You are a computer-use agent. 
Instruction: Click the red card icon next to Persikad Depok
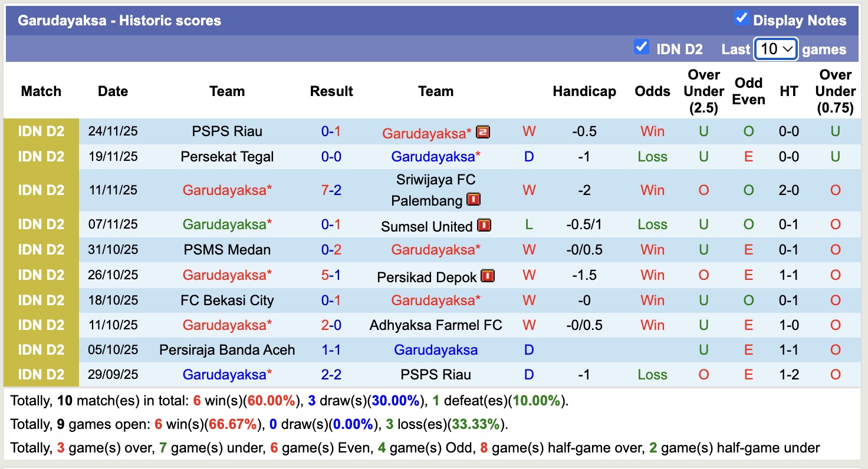[x=488, y=275]
